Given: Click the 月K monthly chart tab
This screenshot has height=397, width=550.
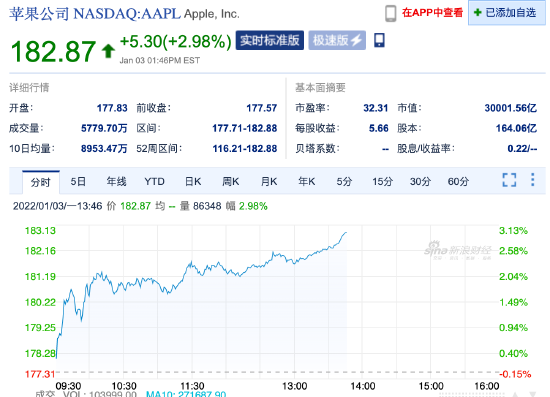Looking at the screenshot, I should click(269, 182).
